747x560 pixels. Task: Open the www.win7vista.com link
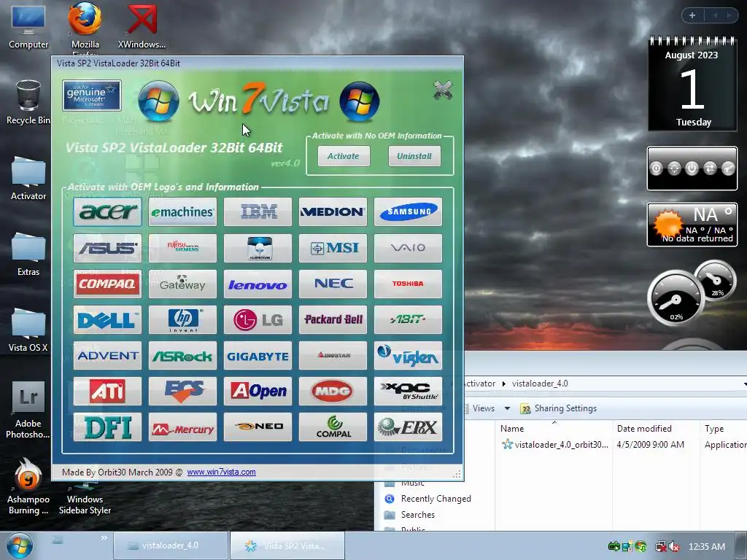(221, 472)
